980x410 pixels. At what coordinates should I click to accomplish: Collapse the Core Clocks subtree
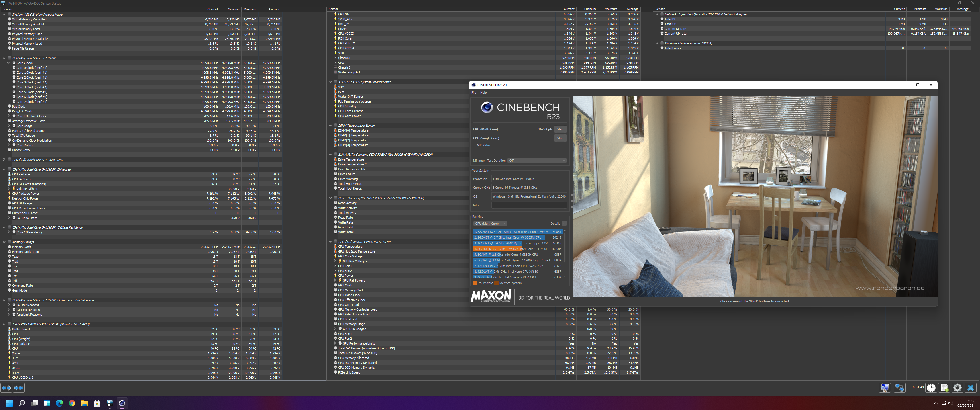click(9, 63)
